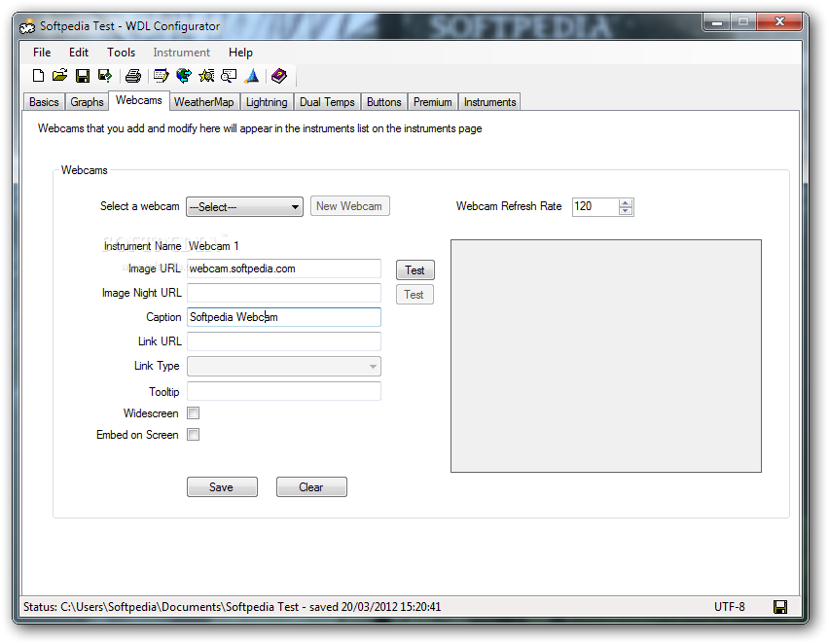
Task: Click the globe with arrows toolbar icon
Action: click(x=184, y=76)
